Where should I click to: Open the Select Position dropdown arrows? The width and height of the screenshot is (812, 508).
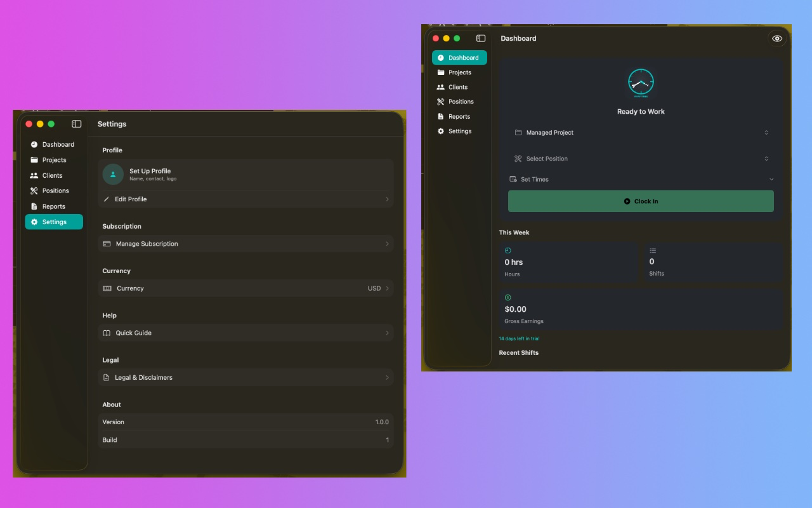766,159
